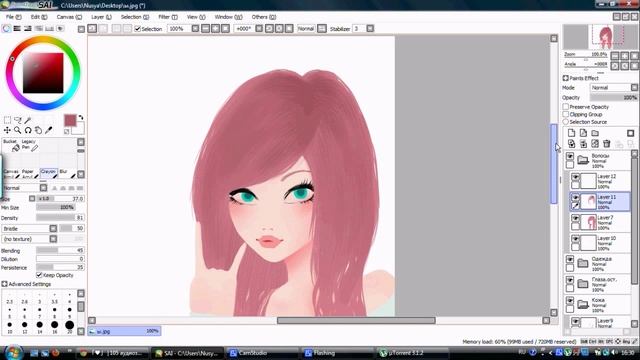Swap foreground and background colors
This screenshot has height=360, width=640.
(81, 118)
